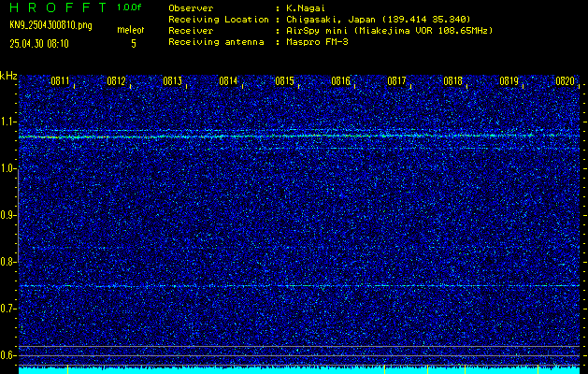588x374 pixels.
Task: Click the kHz axis unit label
Action: tap(8, 76)
